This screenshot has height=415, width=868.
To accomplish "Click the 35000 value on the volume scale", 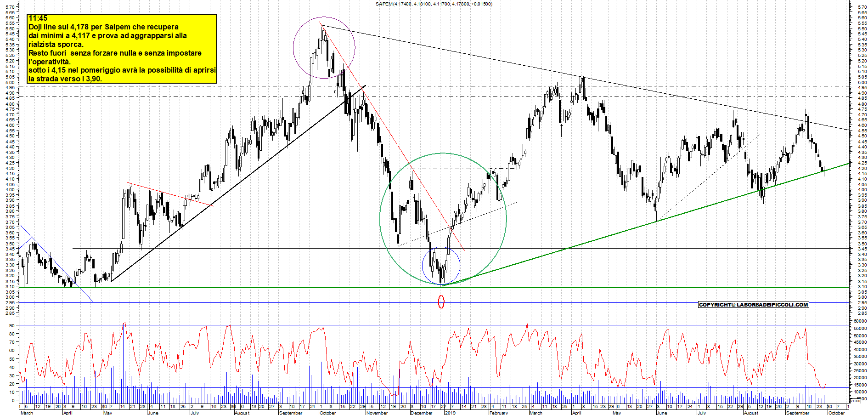I will (860, 357).
